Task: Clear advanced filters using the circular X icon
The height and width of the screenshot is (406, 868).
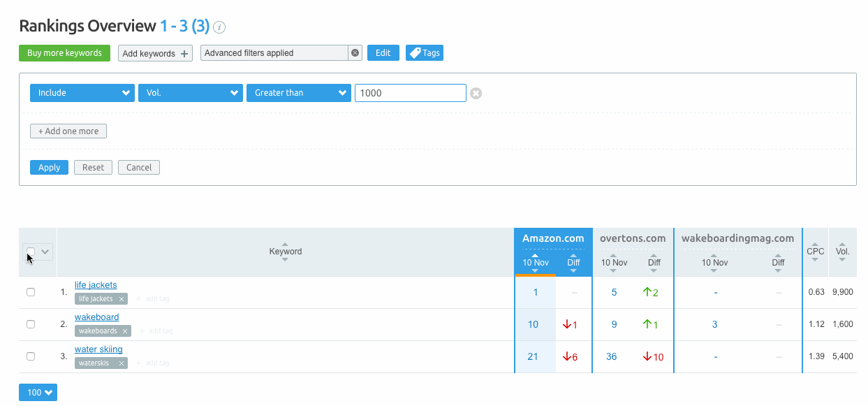Action: [355, 52]
